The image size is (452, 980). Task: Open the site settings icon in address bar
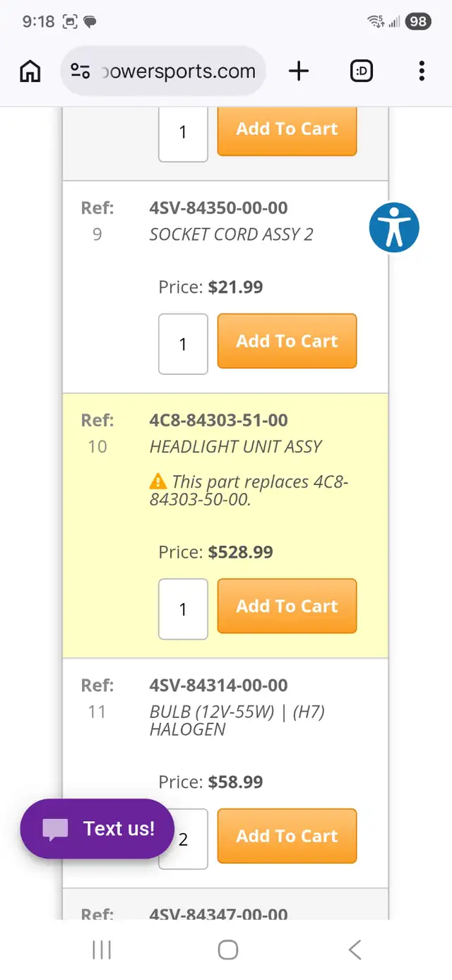(81, 71)
